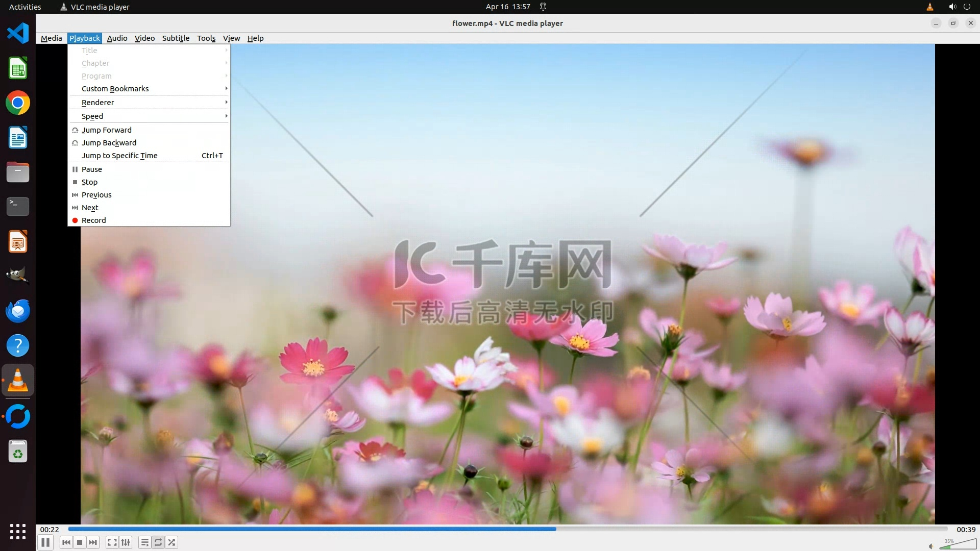
Task: Open Thunderbird from the dock
Action: coord(18,311)
